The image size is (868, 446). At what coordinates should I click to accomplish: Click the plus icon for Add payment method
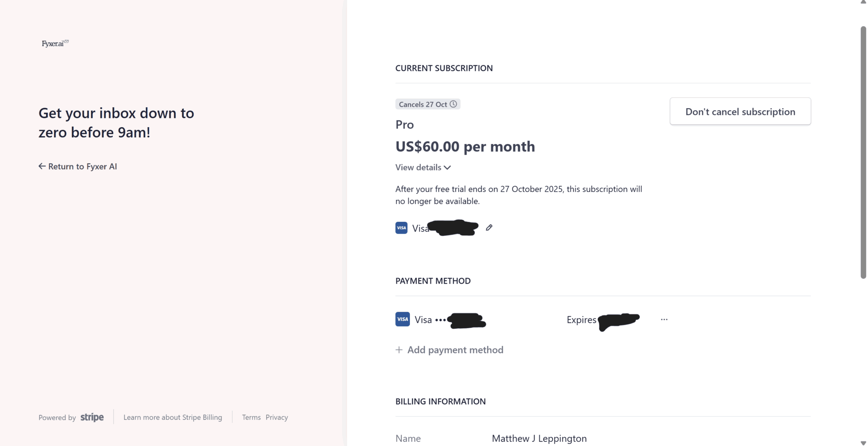pos(399,350)
